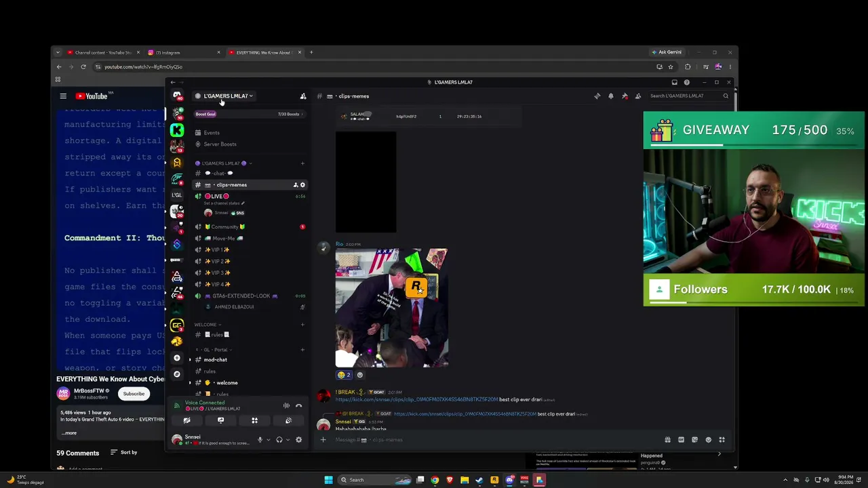Image resolution: width=868 pixels, height=488 pixels.
Task: Open microphone input options arrow
Action: (x=268, y=440)
